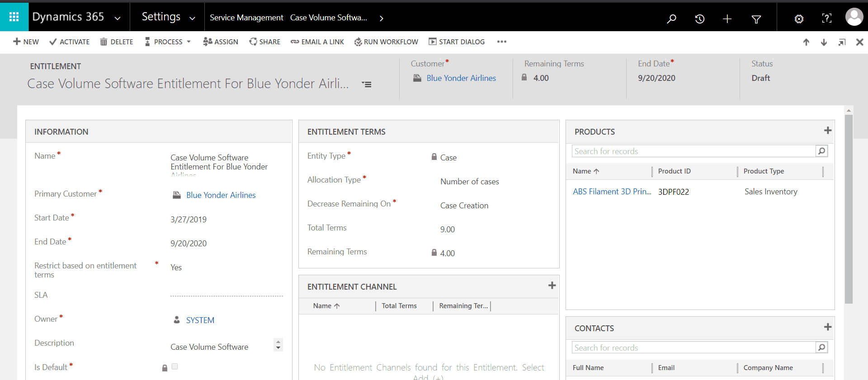The image size is (868, 380).
Task: Click Product ID column header
Action: tap(675, 171)
